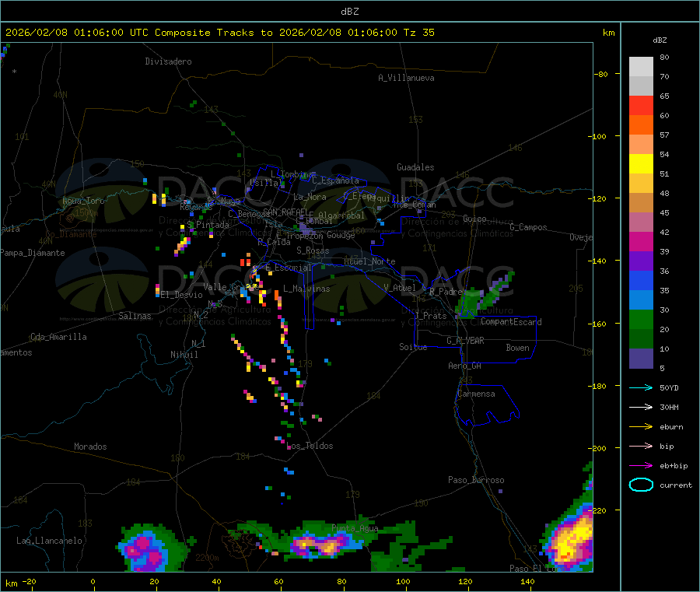
Task: Click the cyan 50YD arrow legend icon
Action: click(x=641, y=387)
